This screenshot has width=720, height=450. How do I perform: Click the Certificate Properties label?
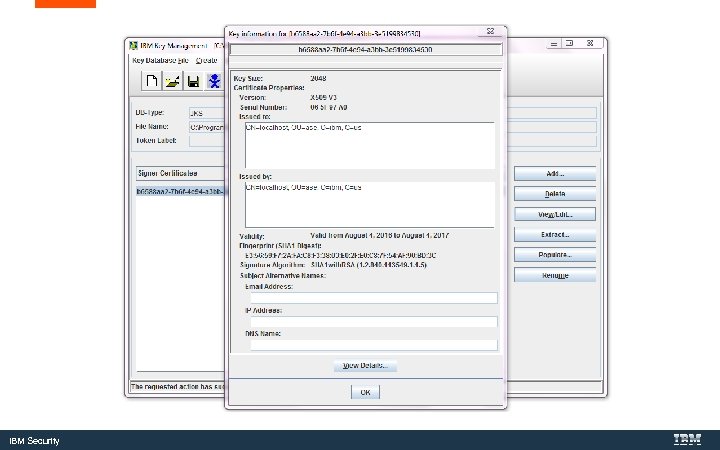(269, 88)
